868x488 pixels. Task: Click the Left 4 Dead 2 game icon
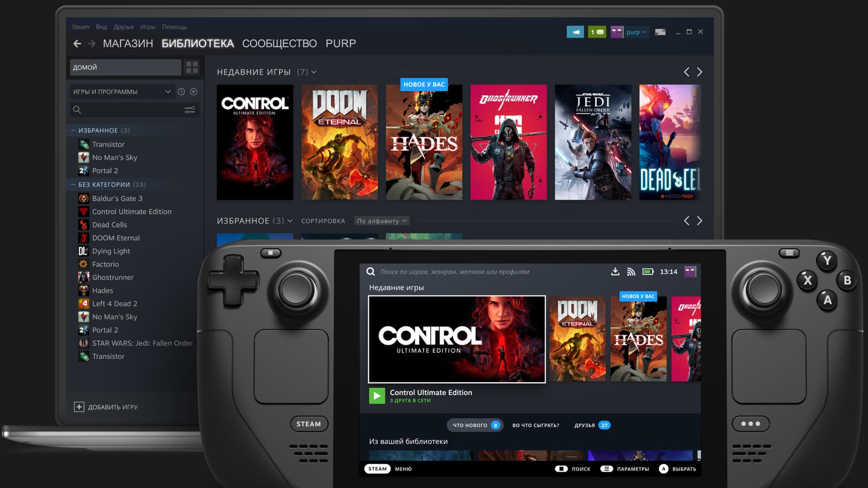pos(84,304)
